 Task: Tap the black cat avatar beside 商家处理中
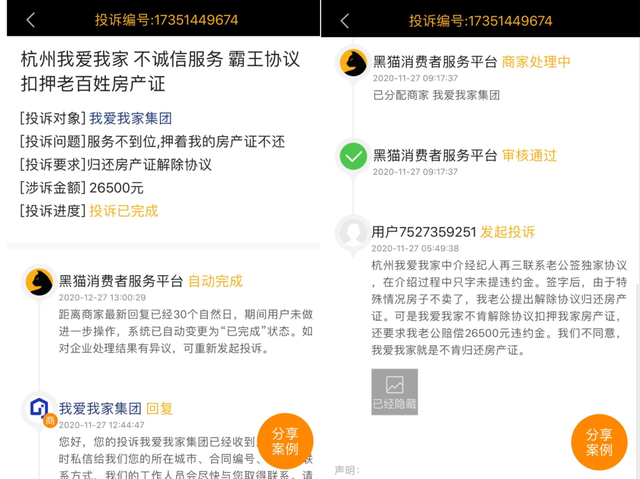(x=353, y=62)
